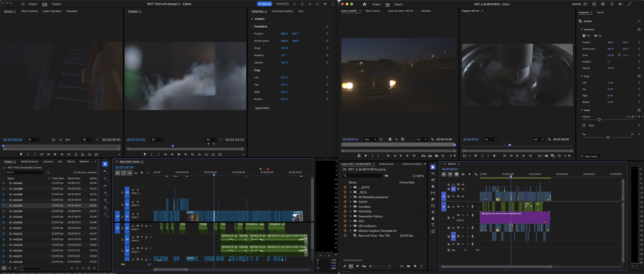Click the Home icon in left window

(23, 4)
